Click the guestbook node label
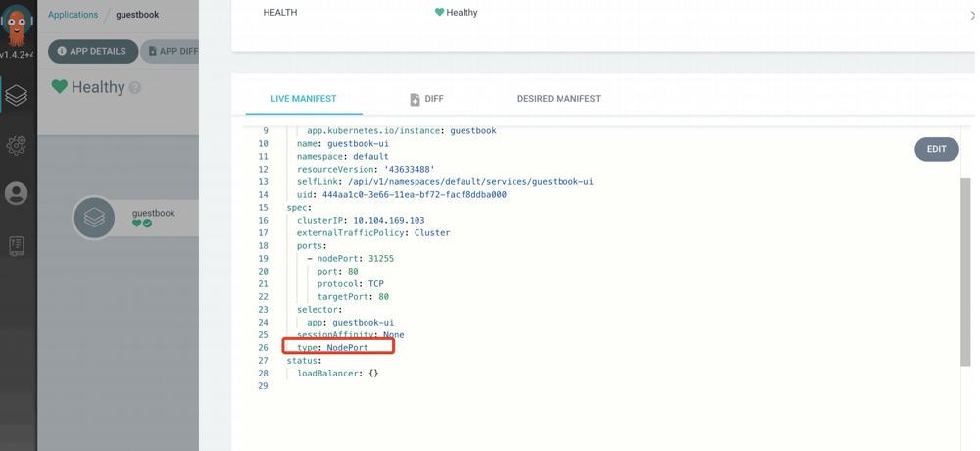Image resolution: width=980 pixels, height=451 pixels. coord(154,213)
